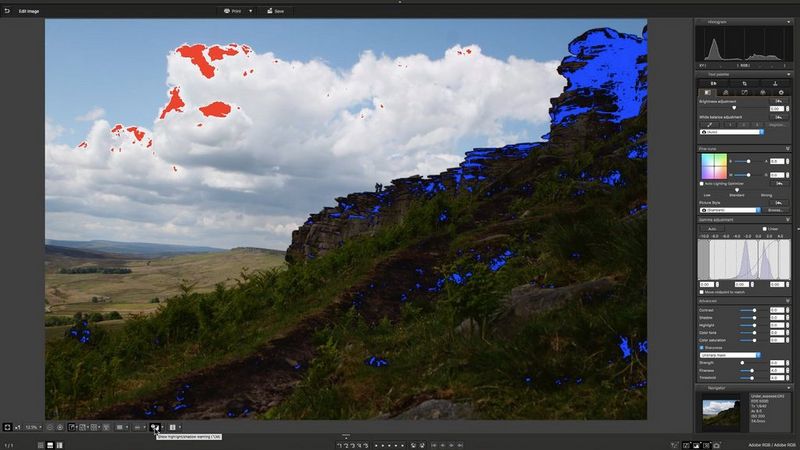This screenshot has width=800, height=450.
Task: Adjust the Shadow slider
Action: click(x=755, y=318)
